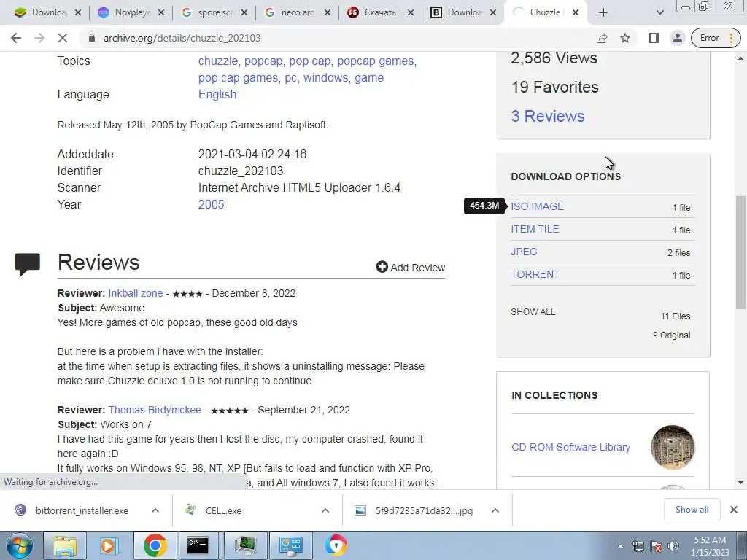The height and width of the screenshot is (560, 747).
Task: Click the scrollbar down arrow
Action: pyautogui.click(x=740, y=483)
